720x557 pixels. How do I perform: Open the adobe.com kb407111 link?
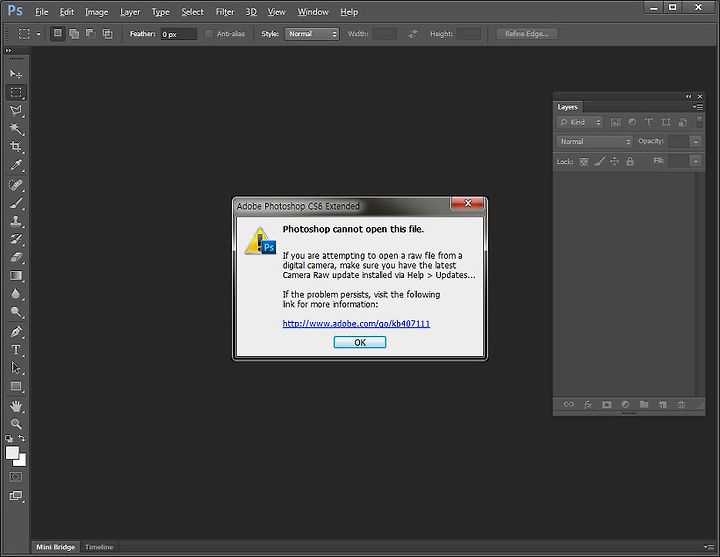tap(356, 324)
